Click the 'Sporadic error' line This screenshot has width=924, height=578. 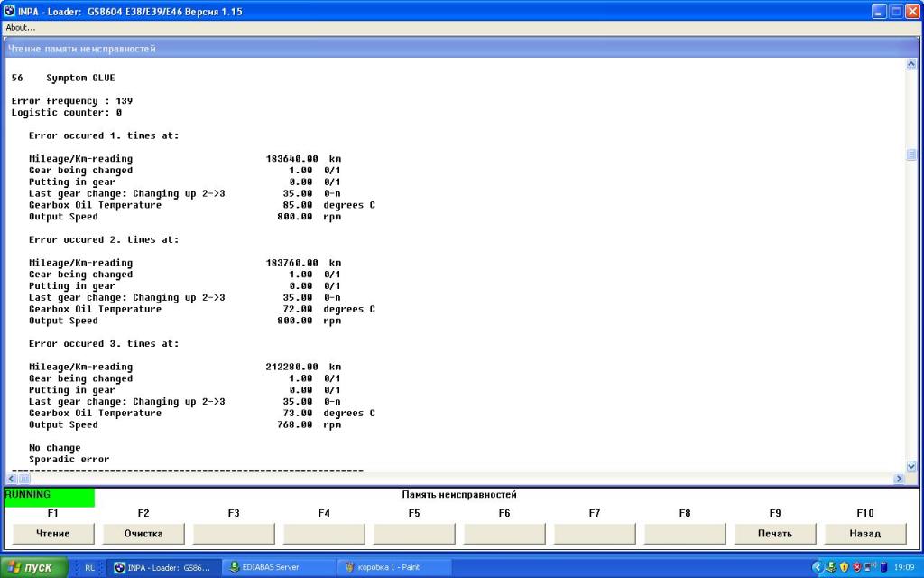69,460
